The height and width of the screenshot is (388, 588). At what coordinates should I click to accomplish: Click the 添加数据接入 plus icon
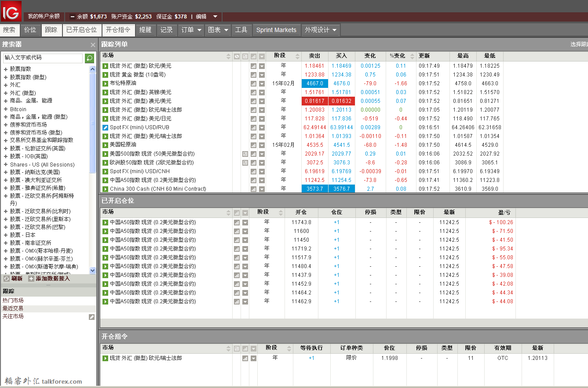[31, 279]
